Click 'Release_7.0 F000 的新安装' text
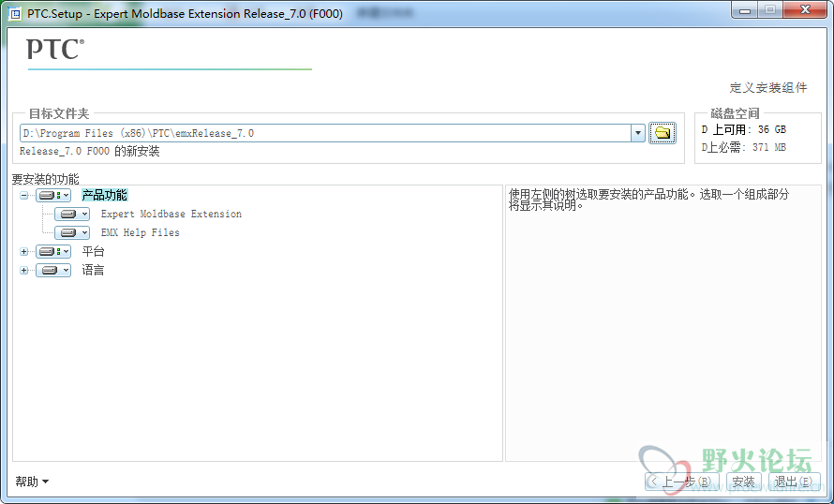 tap(89, 152)
